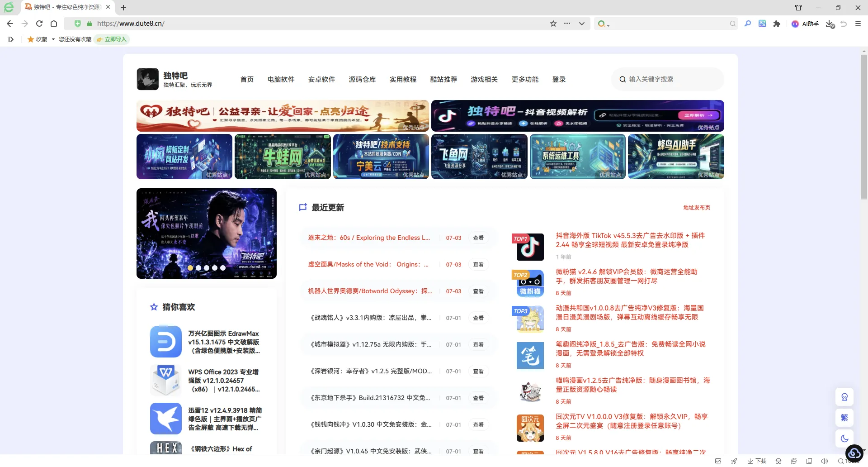Open 微粉猫 v2.4.6 article title

[627, 276]
